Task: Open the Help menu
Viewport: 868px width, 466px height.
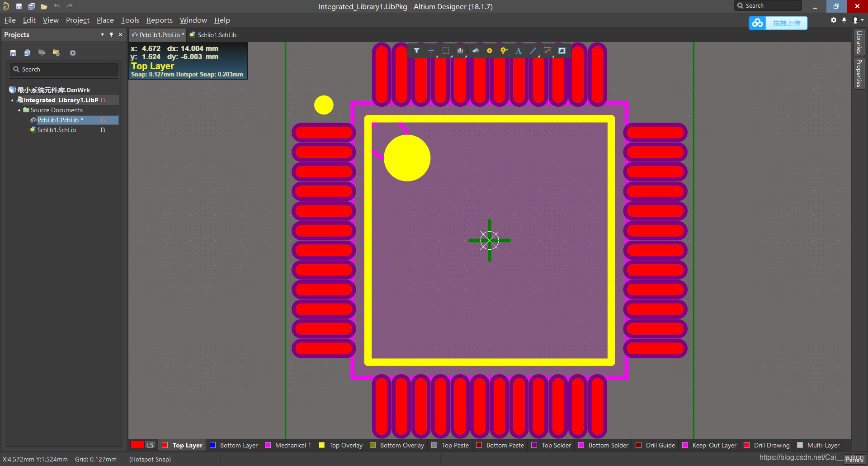Action: [x=222, y=20]
